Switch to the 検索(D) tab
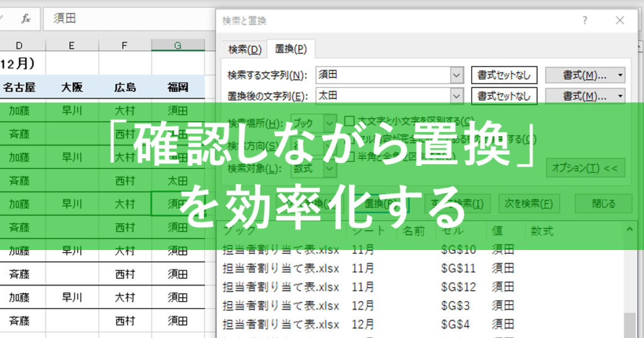The width and height of the screenshot is (644, 338). (x=245, y=50)
